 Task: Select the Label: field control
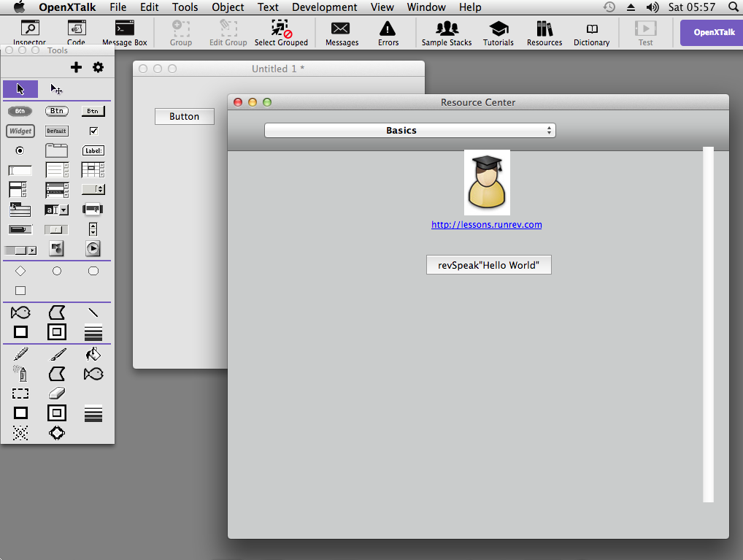(x=93, y=151)
